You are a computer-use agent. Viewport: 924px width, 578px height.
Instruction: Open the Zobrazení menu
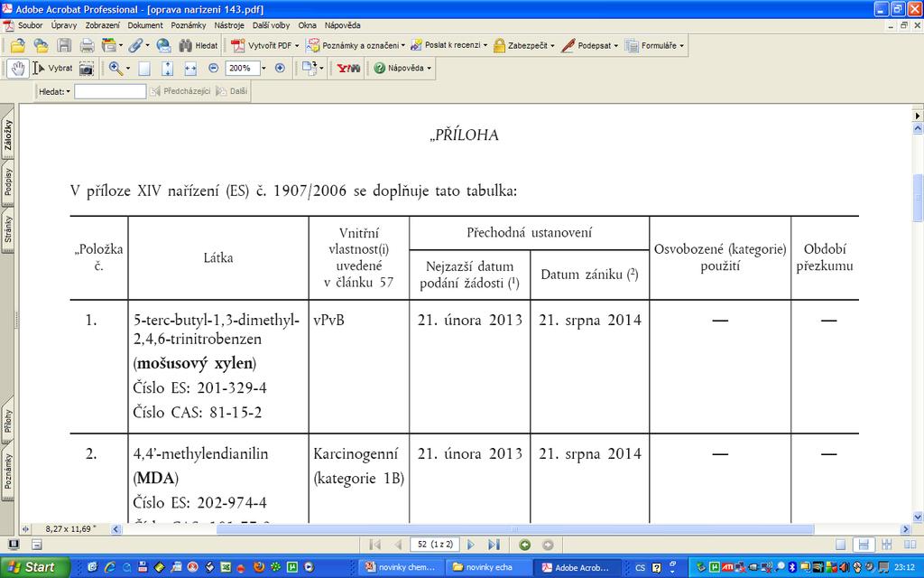[102, 25]
